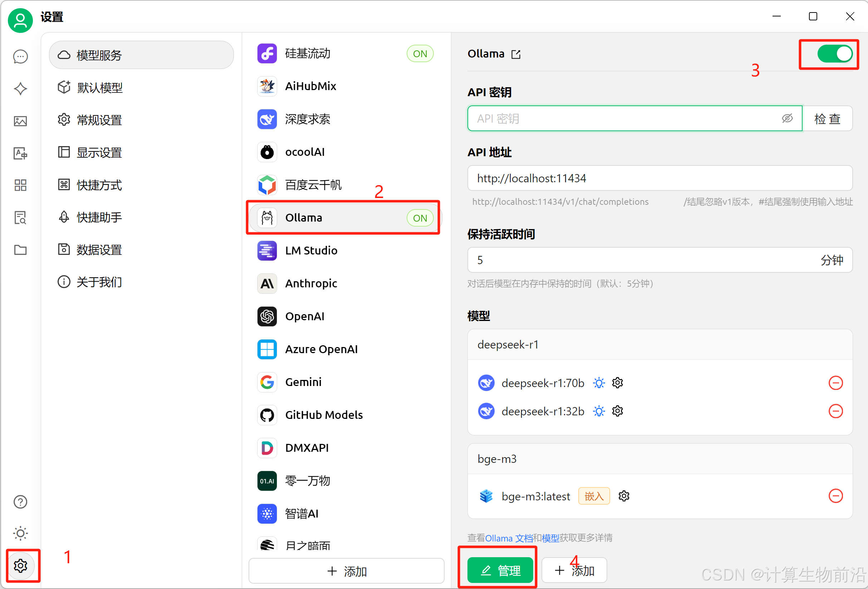Switch theme with the sun icon
This screenshot has width=868, height=589.
[20, 533]
